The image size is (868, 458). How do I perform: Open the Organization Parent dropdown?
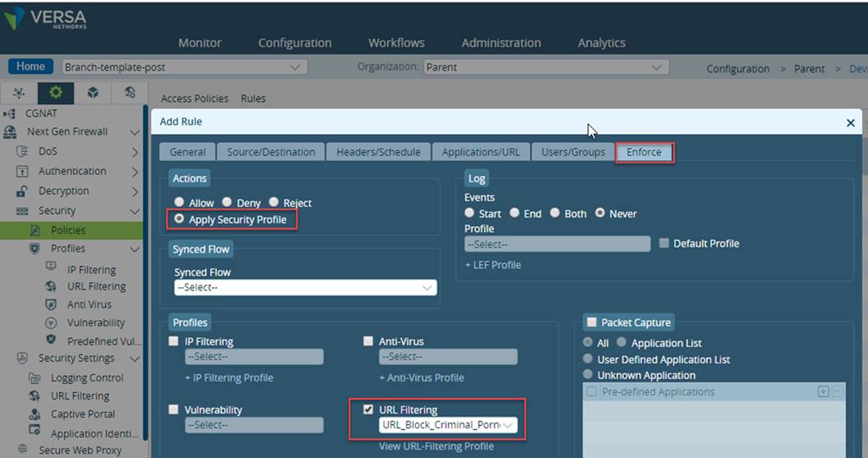(547, 67)
